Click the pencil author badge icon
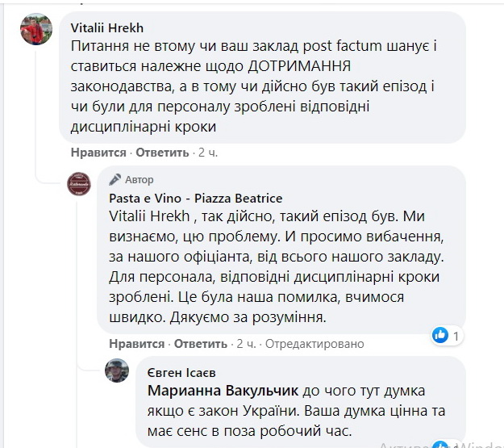Image resolution: width=504 pixels, height=448 pixels. click(115, 179)
